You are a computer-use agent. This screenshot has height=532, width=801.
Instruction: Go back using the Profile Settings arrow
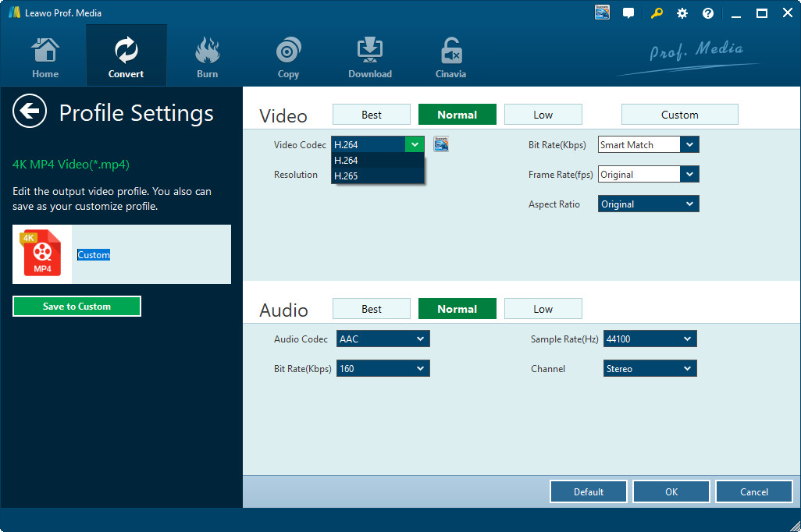(30, 112)
